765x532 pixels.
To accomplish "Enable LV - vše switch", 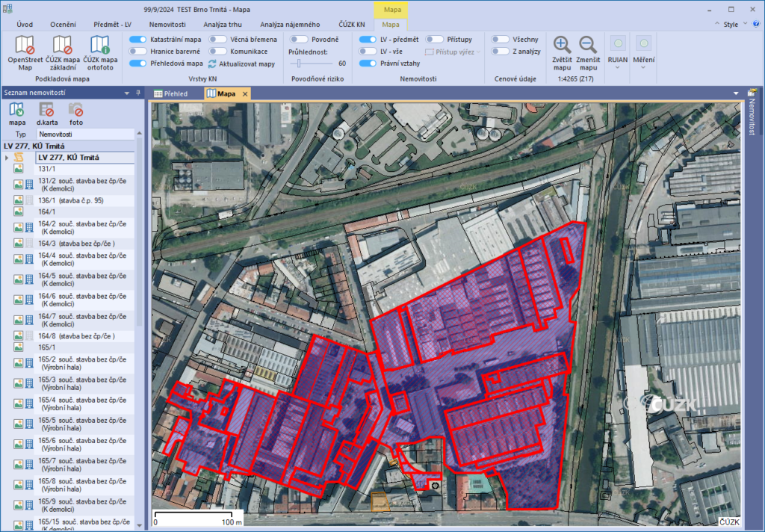I will [x=368, y=52].
